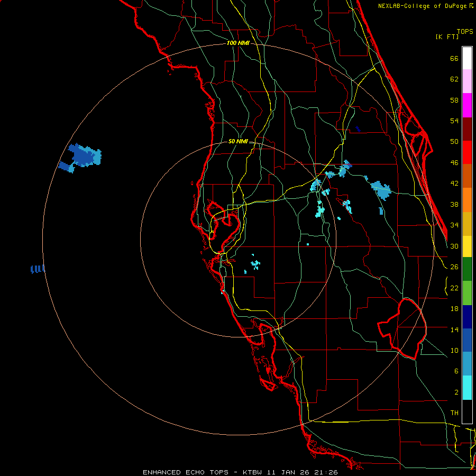Image resolution: width=476 pixels, height=476 pixels.
Task: Click legend scale value 26
Action: click(x=454, y=267)
